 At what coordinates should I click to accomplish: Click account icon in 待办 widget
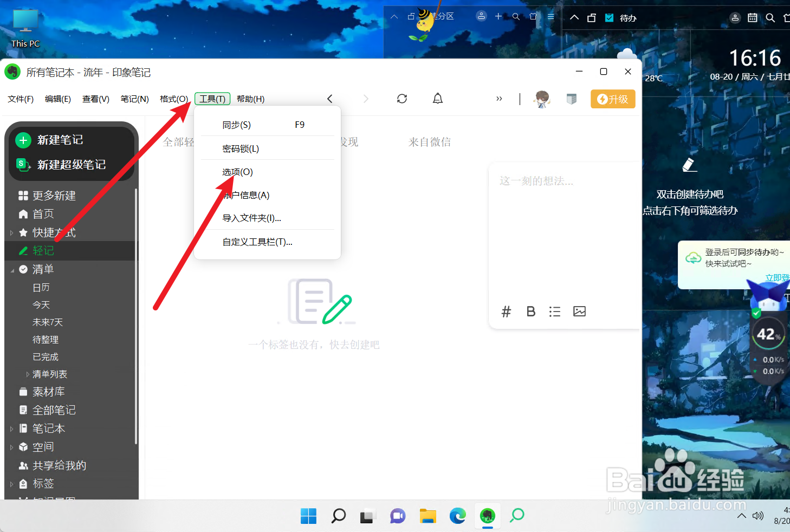(735, 18)
